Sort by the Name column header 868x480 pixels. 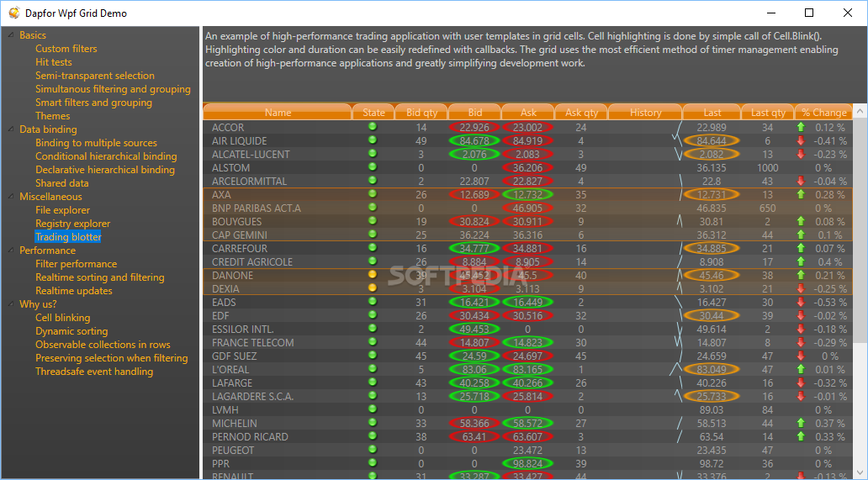[278, 113]
